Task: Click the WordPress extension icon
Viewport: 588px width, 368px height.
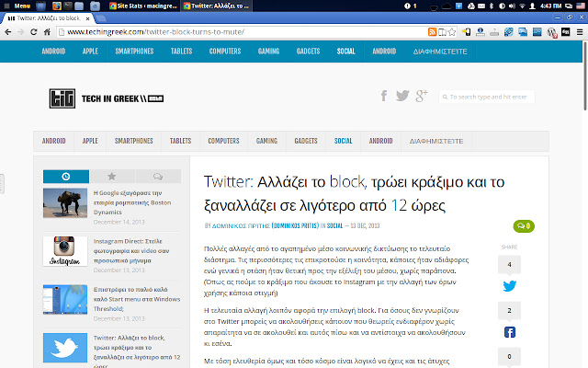Action: [x=551, y=32]
